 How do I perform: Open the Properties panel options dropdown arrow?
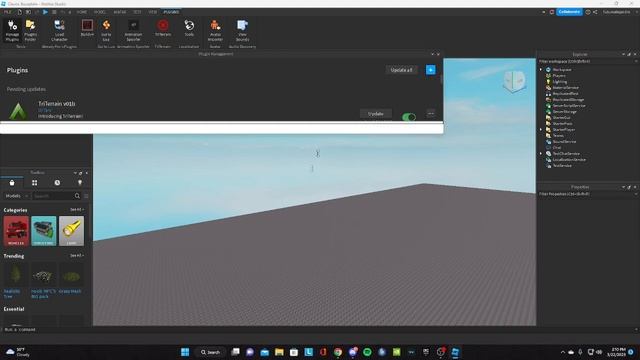(x=623, y=187)
